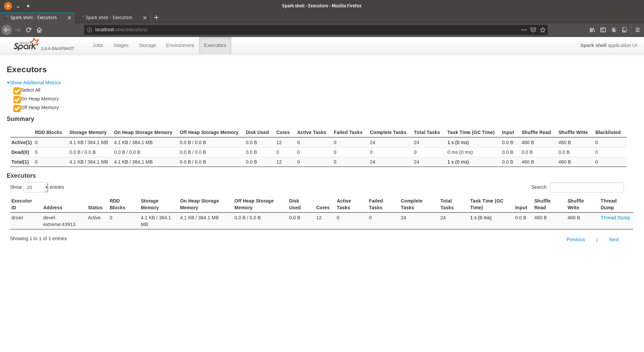This screenshot has width=644, height=352.
Task: Sort executors table by Total Tasks
Action: click(x=447, y=204)
